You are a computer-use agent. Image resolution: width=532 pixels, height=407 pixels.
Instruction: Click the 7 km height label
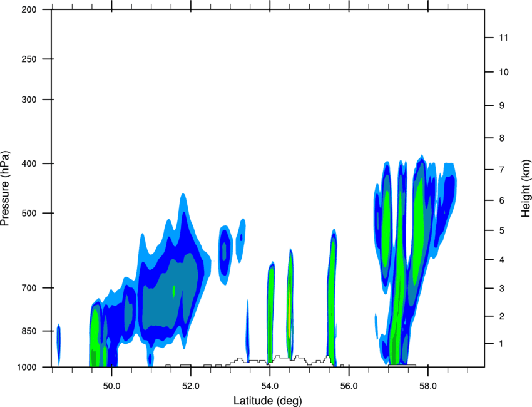pos(502,170)
